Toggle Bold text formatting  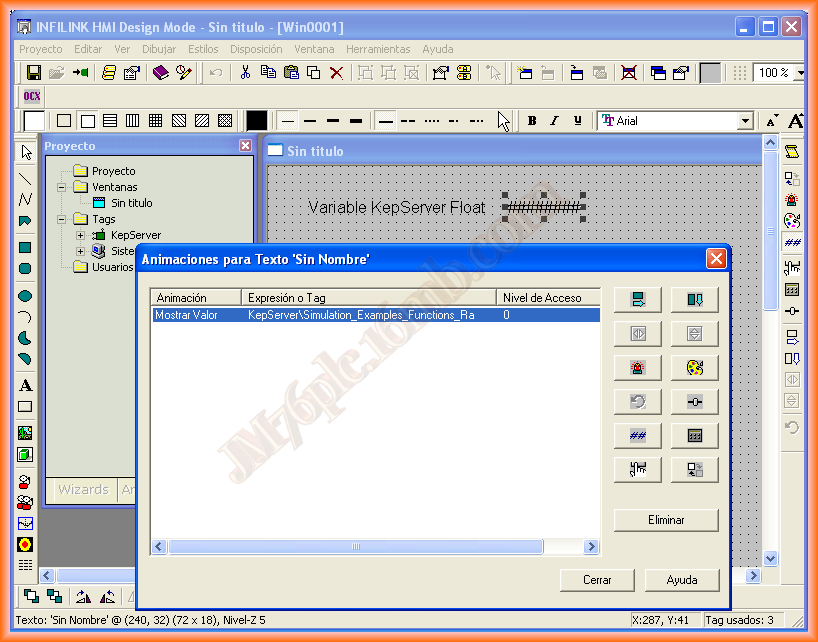[x=532, y=121]
